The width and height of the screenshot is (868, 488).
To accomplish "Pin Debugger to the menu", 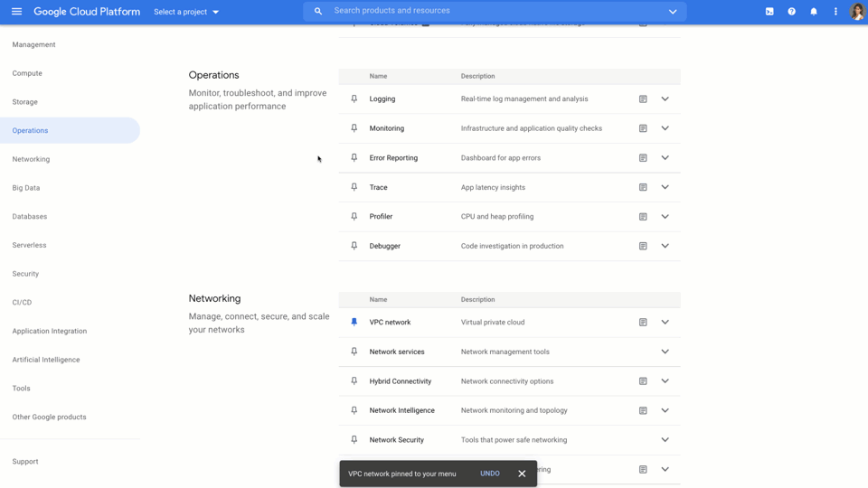I will coord(354,246).
